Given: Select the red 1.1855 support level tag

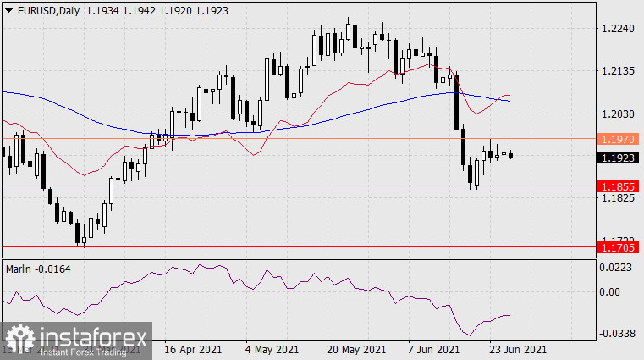Looking at the screenshot, I should click(616, 186).
